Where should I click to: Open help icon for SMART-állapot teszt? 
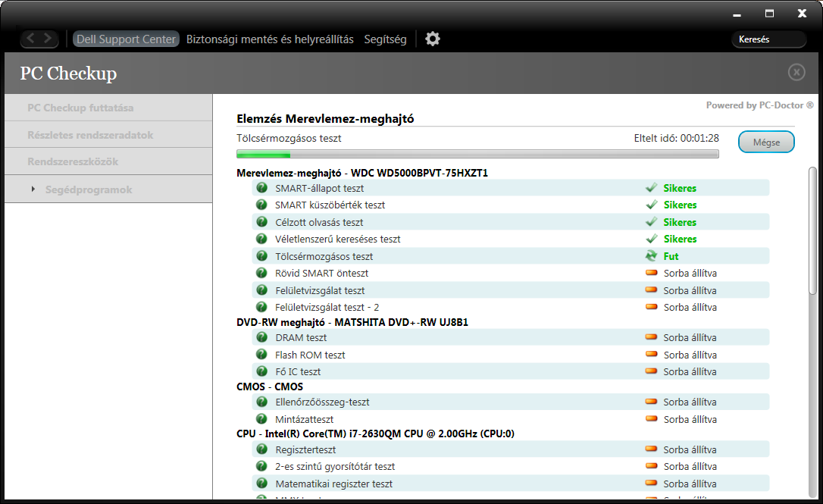[x=261, y=187]
